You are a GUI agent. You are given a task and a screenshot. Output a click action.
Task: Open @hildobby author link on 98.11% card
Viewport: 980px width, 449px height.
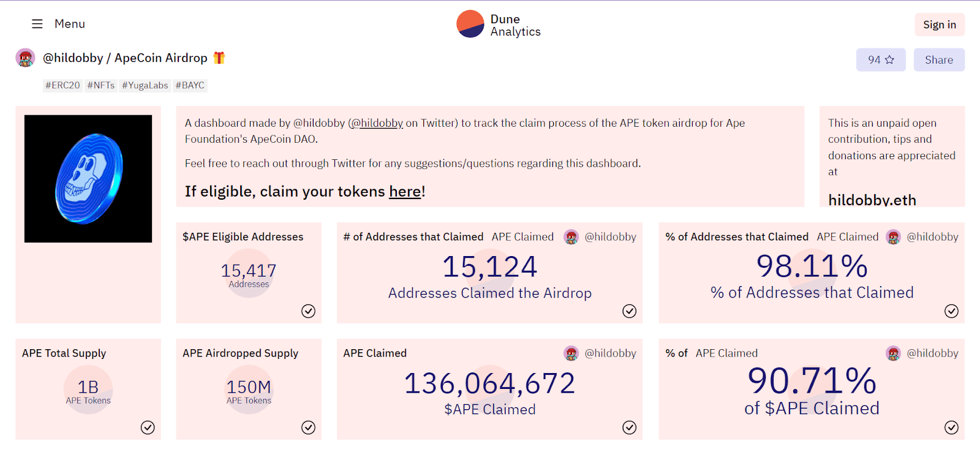click(932, 237)
